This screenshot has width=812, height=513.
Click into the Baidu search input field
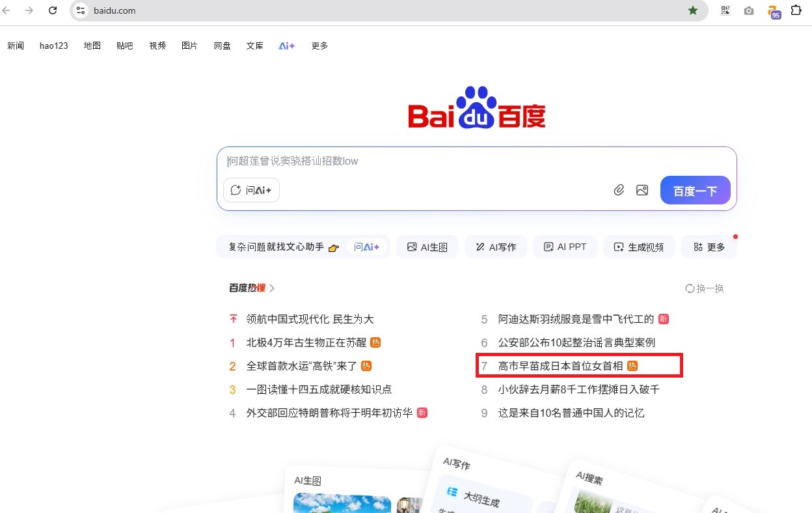[x=455, y=161]
